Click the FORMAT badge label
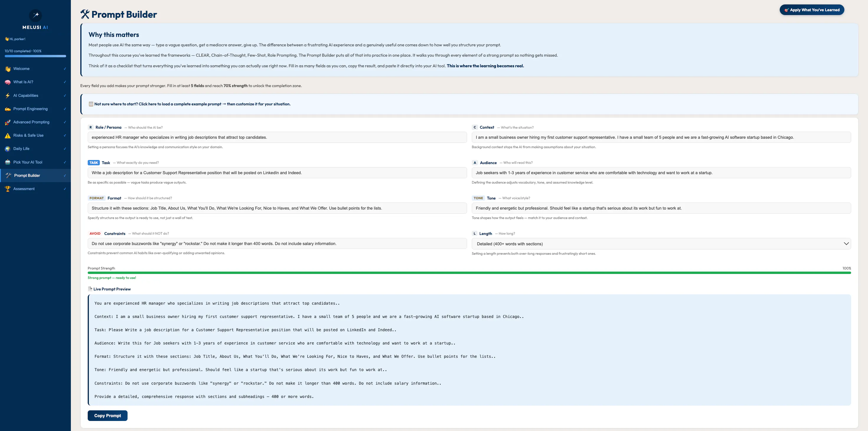The image size is (868, 431). click(97, 198)
